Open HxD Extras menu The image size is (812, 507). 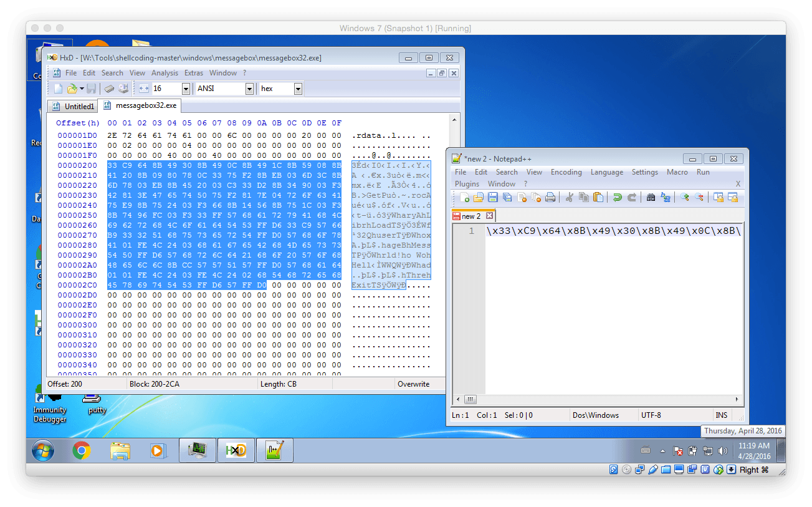click(194, 73)
